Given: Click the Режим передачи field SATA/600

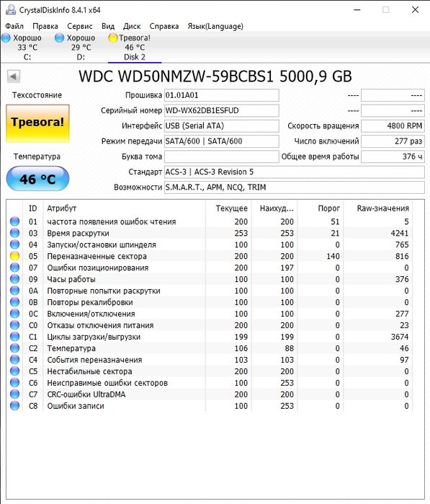Looking at the screenshot, I should coord(222,141).
